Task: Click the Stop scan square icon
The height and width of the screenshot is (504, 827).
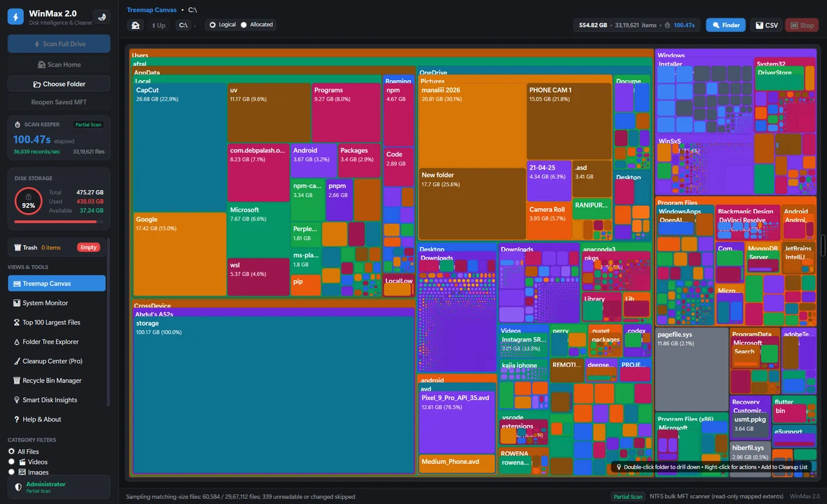Action: pyautogui.click(x=794, y=25)
